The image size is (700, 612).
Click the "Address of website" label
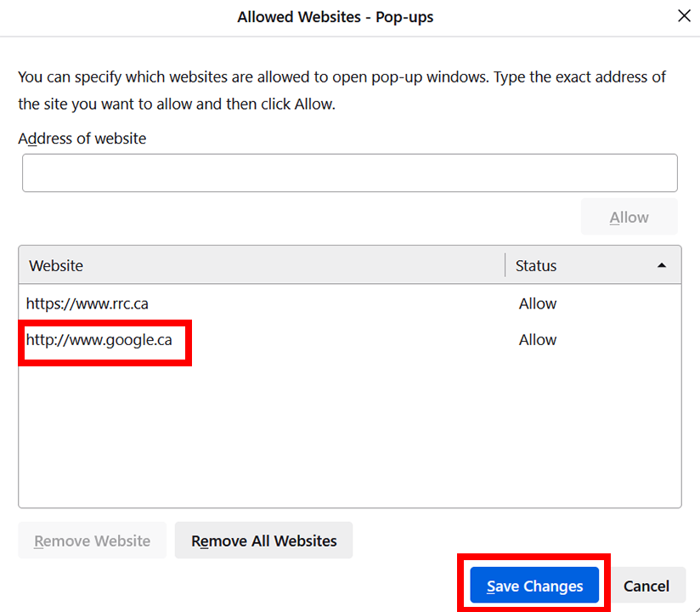(82, 139)
